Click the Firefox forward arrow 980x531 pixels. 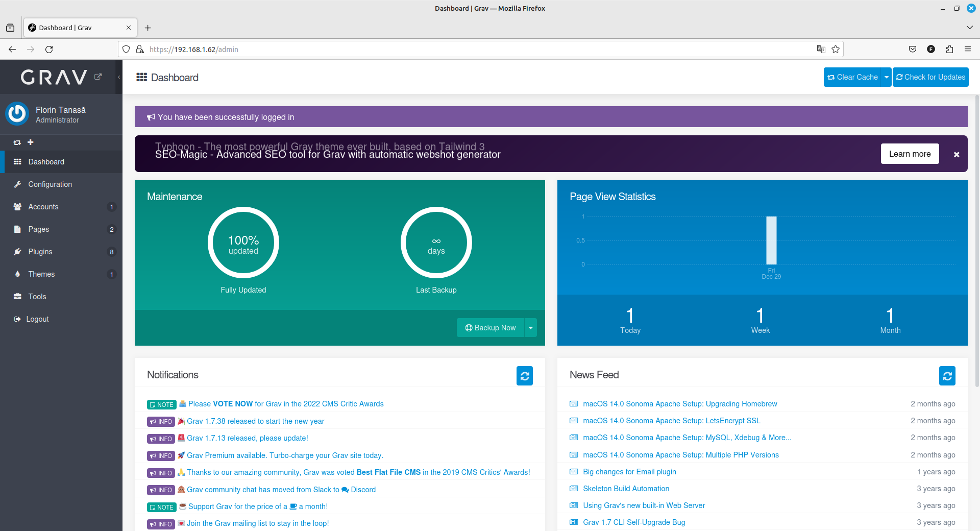(x=31, y=50)
